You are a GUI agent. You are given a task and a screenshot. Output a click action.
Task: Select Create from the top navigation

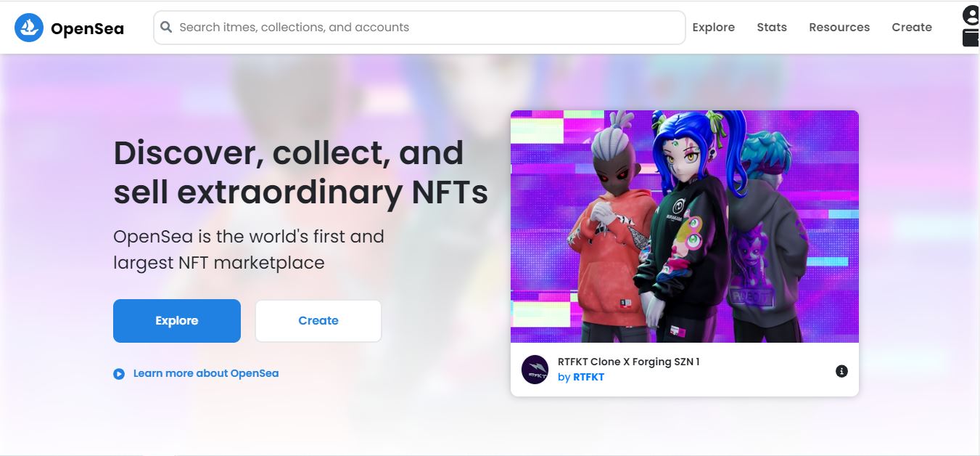(x=912, y=27)
